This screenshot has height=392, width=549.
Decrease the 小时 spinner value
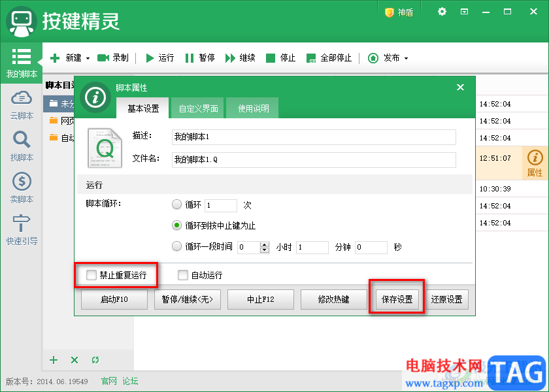(265, 250)
